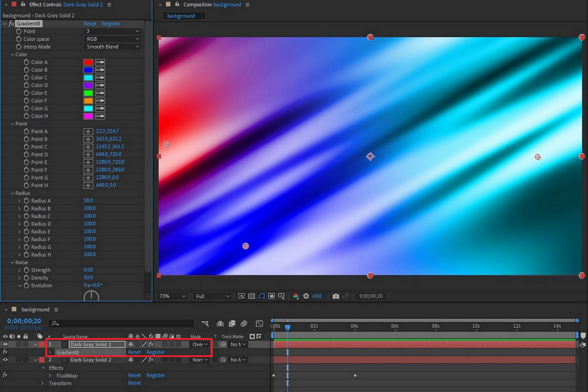Click Reset beside Transform in timeline

coord(134,383)
